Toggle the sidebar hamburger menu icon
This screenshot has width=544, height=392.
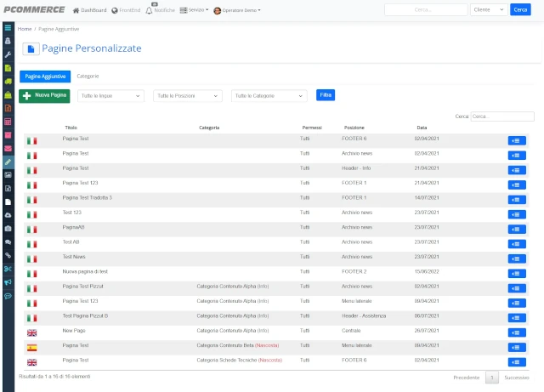click(8, 28)
